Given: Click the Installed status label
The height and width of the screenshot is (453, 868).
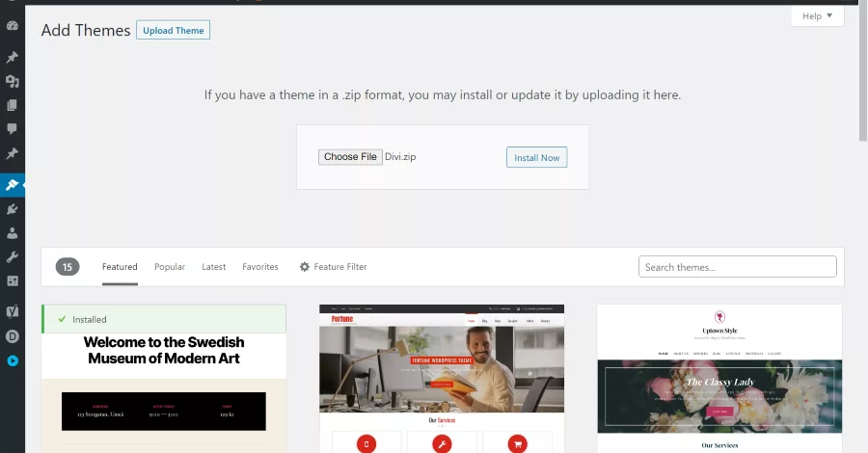Looking at the screenshot, I should 89,320.
